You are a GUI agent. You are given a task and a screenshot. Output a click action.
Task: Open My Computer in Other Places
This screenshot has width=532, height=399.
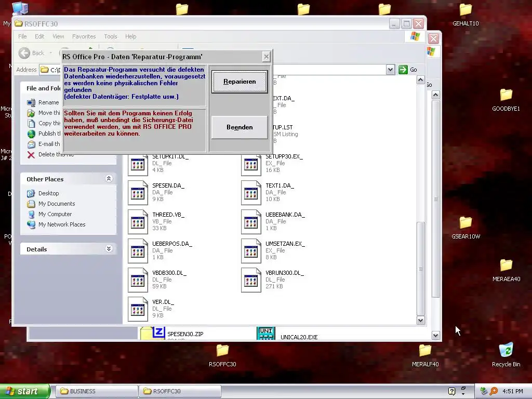click(x=55, y=214)
